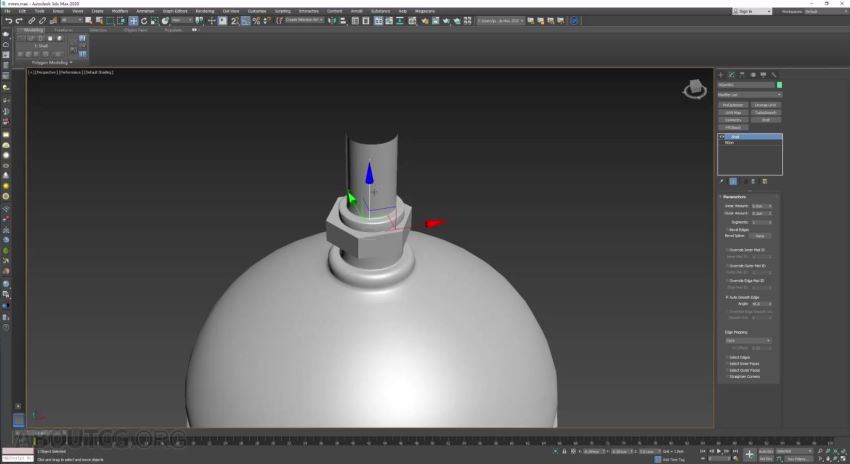Click the TurboSmooth modifier button
The image size is (850, 464).
(x=765, y=113)
